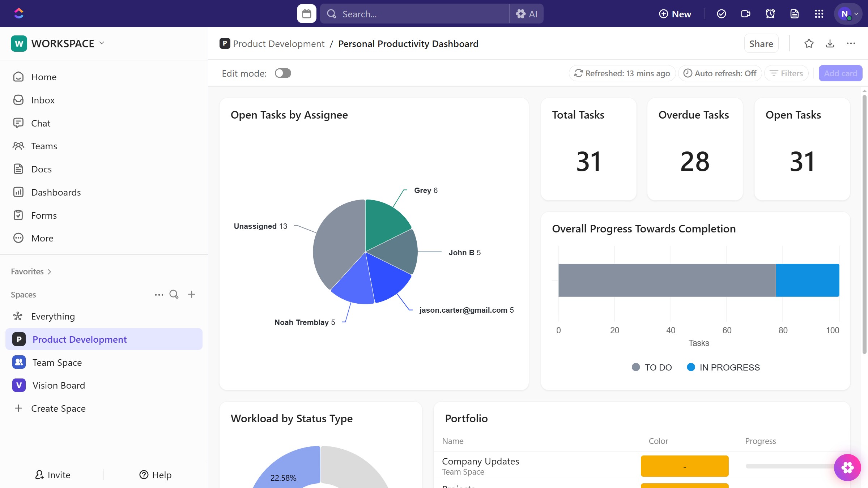Viewport: 868px width, 488px height.
Task: Expand the Favorites section
Action: [49, 271]
